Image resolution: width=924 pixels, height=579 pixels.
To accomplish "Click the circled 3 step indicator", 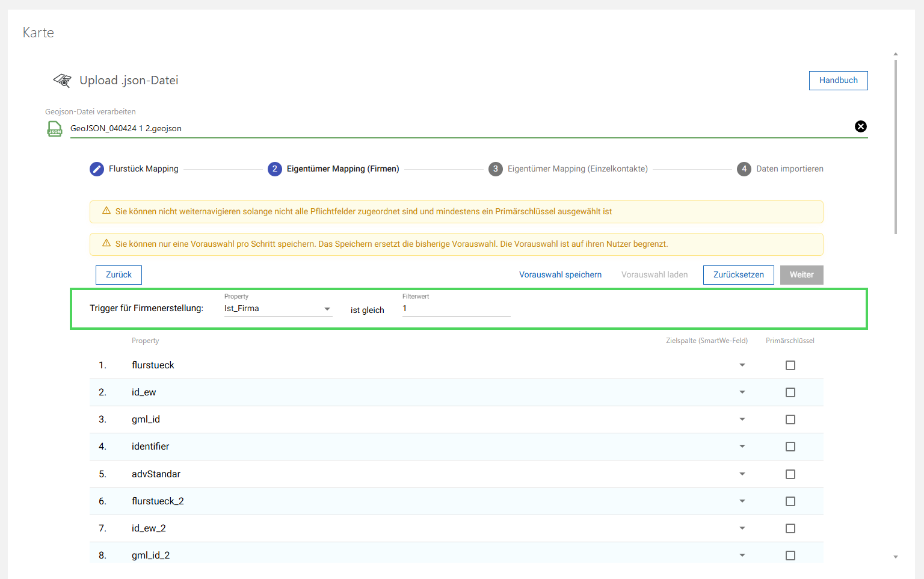I will pyautogui.click(x=496, y=169).
